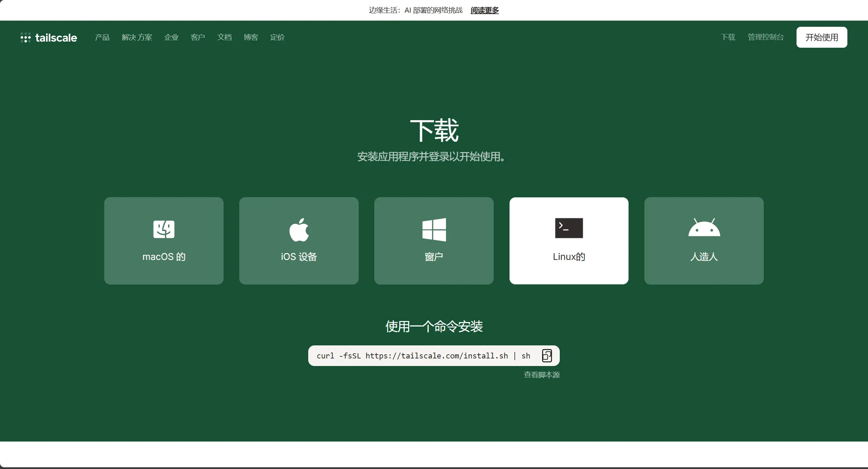Click the Apple logo for iOS 设备

(x=299, y=229)
